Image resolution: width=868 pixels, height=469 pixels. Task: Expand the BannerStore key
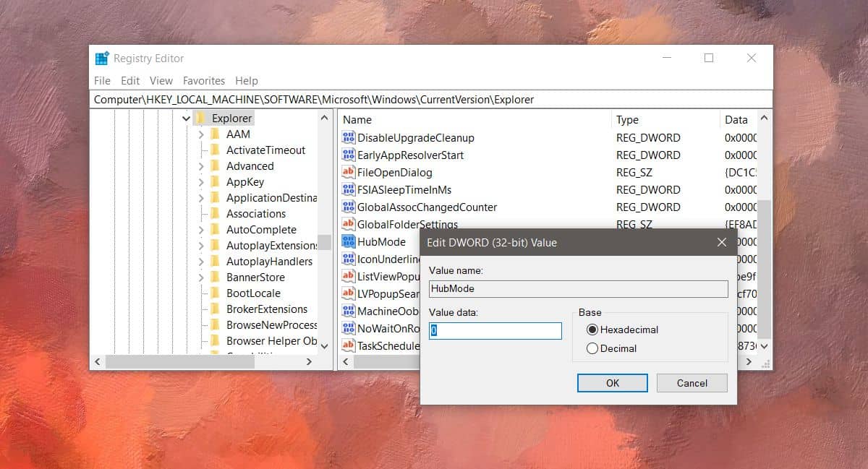201,277
